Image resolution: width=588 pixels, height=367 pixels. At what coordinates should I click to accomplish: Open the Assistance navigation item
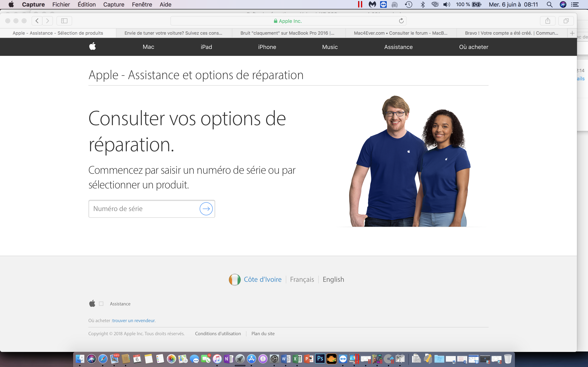click(398, 47)
